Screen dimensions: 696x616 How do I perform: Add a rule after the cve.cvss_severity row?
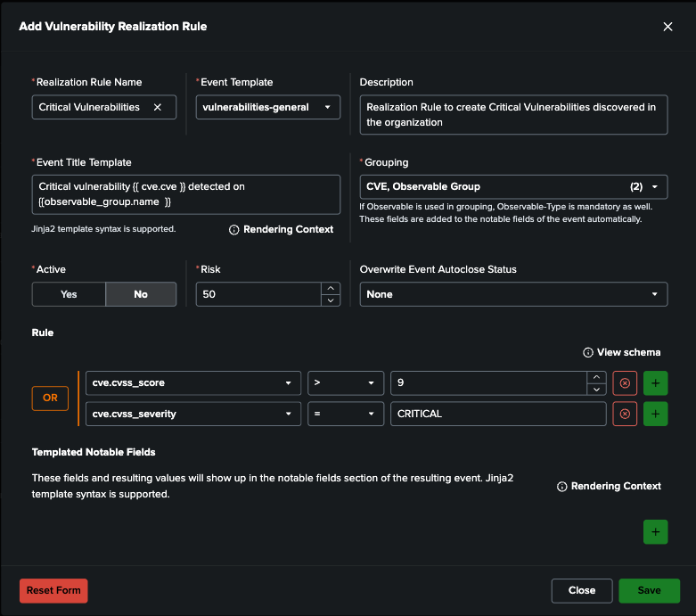tap(656, 414)
